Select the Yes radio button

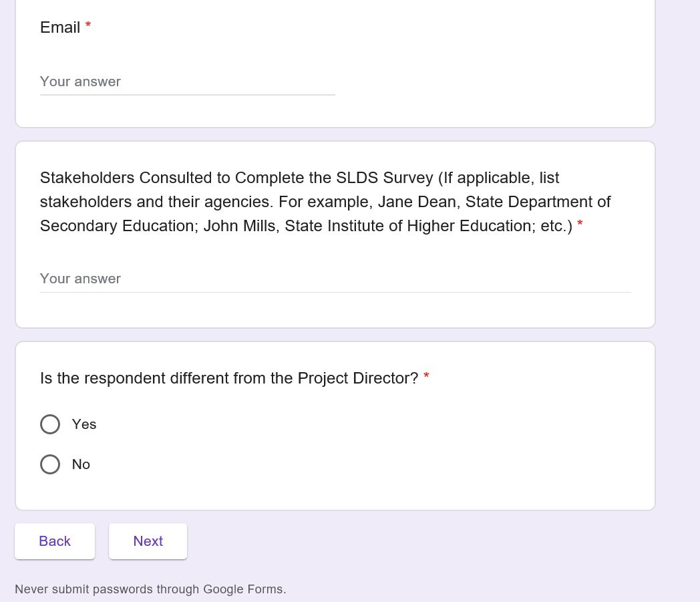tap(50, 424)
